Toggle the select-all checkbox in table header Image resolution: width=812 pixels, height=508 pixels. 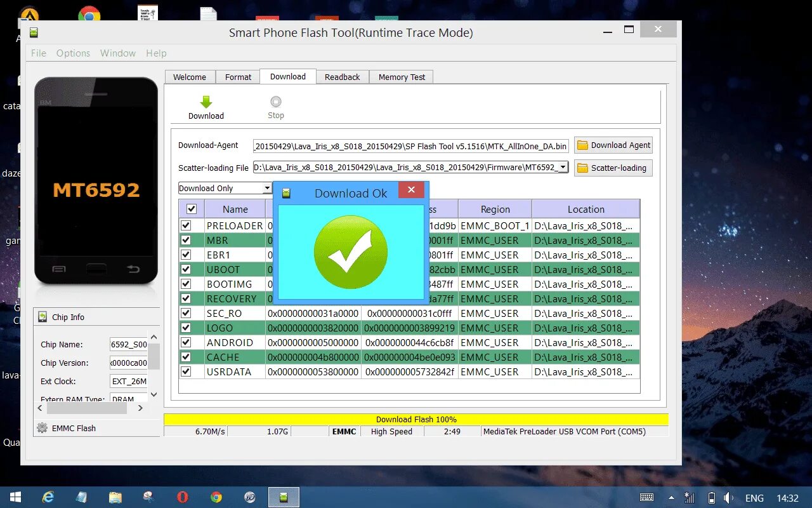click(191, 209)
